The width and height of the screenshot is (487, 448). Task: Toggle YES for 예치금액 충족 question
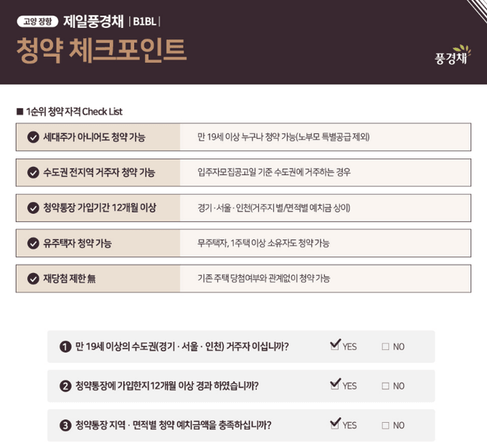tap(335, 424)
